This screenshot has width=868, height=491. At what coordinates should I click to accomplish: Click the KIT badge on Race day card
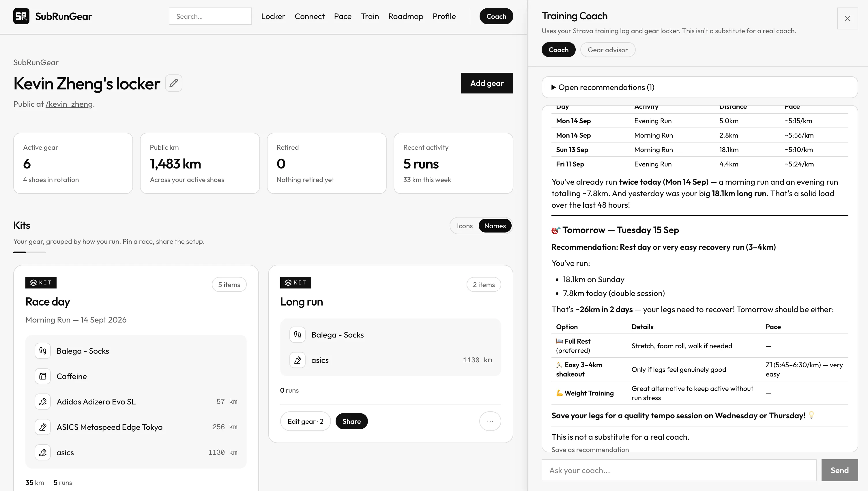point(41,283)
